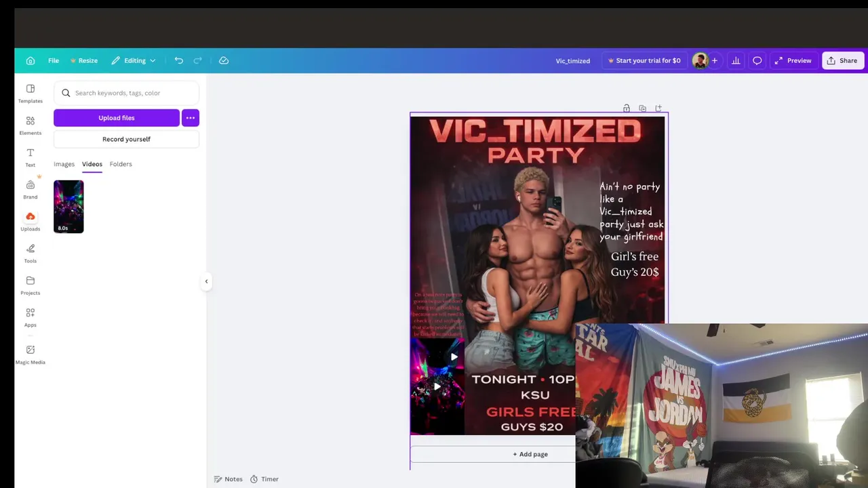Select the "TONIGHT • 10P" text
Screen dimensions: 868x488
point(524,380)
